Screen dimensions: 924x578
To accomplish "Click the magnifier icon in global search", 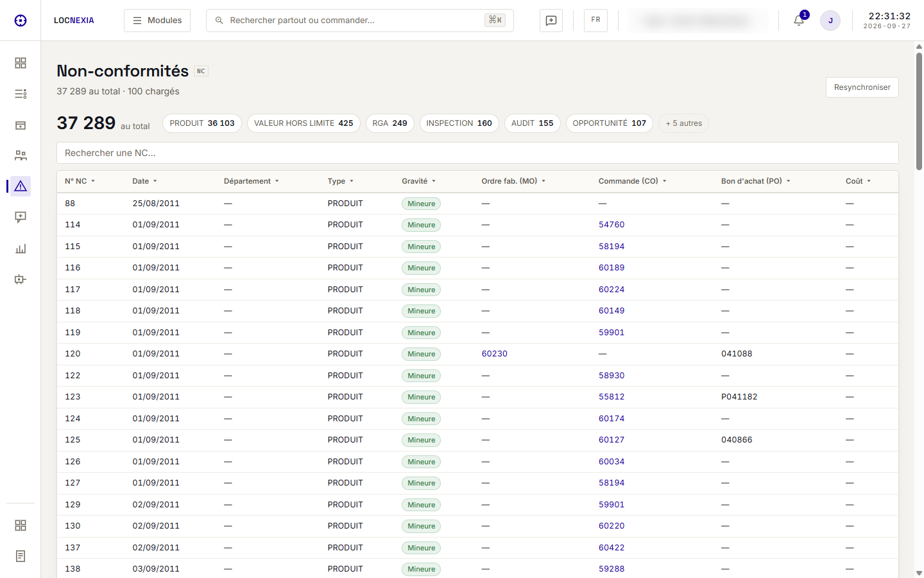I will 219,21.
